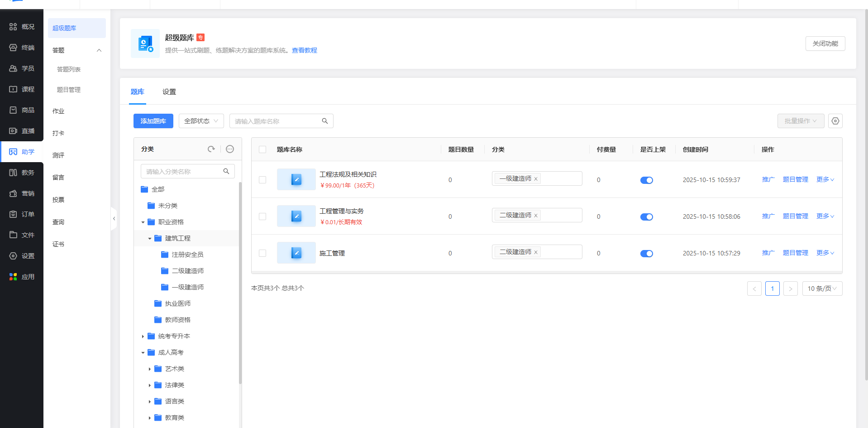Toggle 是否上架 switch for 工程法规及相关知识
The width and height of the screenshot is (868, 428).
coord(646,180)
